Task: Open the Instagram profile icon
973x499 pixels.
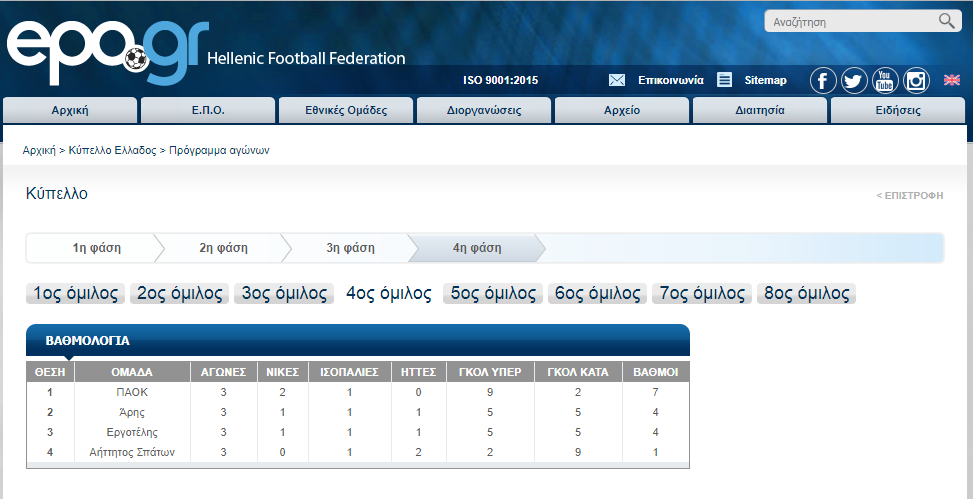Action: pyautogui.click(x=916, y=81)
